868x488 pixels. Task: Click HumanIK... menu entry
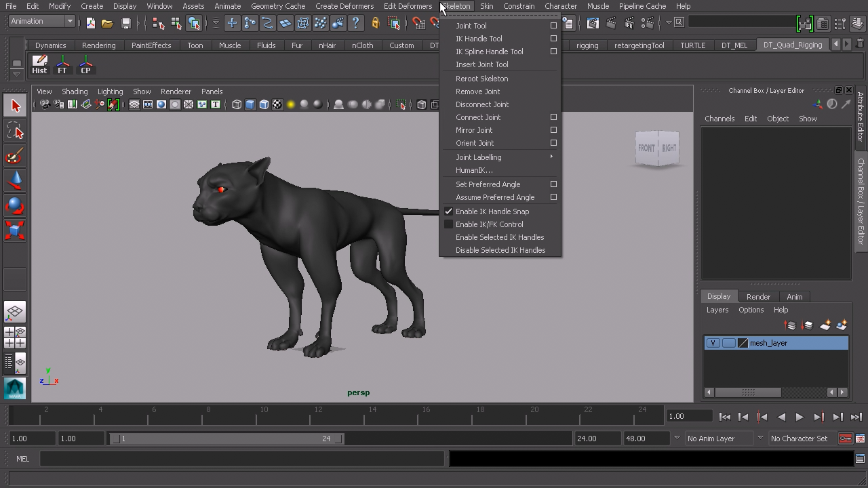coord(474,170)
